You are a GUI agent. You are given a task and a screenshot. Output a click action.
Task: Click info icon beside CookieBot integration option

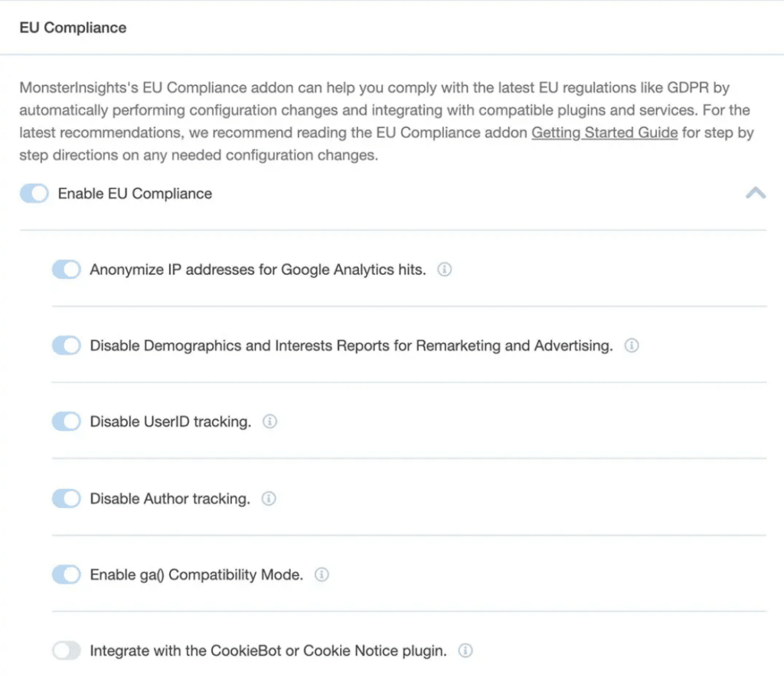tap(465, 650)
